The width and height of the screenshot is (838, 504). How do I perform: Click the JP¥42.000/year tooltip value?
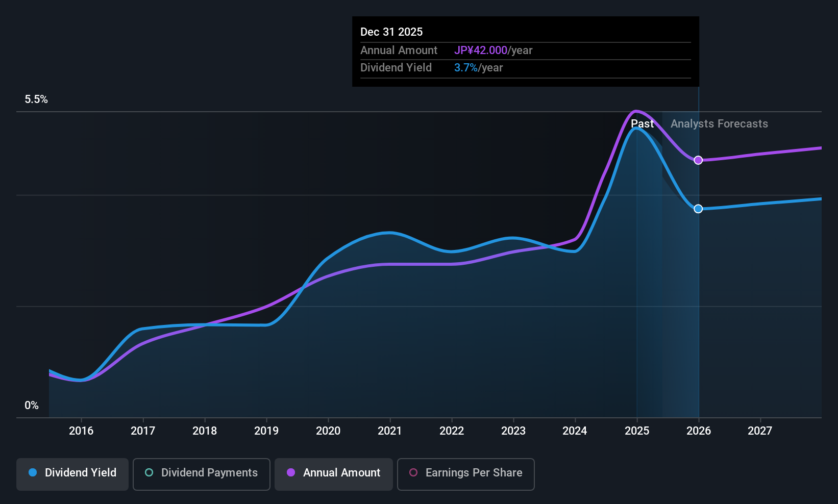pyautogui.click(x=493, y=51)
